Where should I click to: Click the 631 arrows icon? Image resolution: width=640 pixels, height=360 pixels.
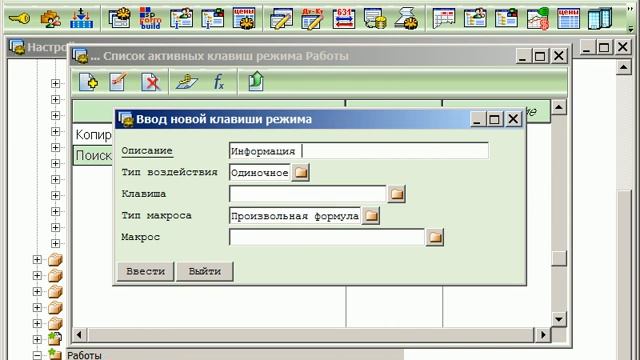click(x=344, y=18)
